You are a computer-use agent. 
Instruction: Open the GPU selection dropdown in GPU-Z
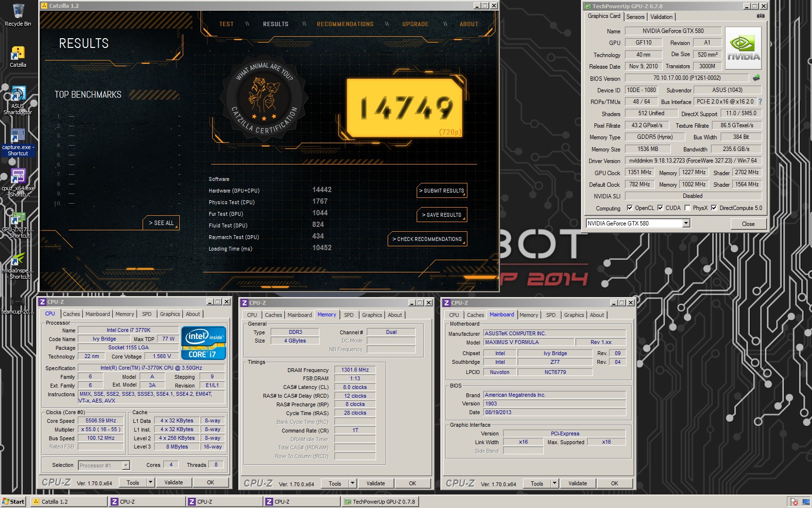(686, 223)
